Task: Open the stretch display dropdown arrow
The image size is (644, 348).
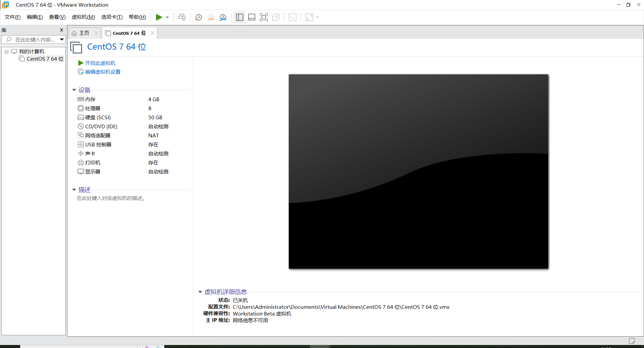Action: 318,17
